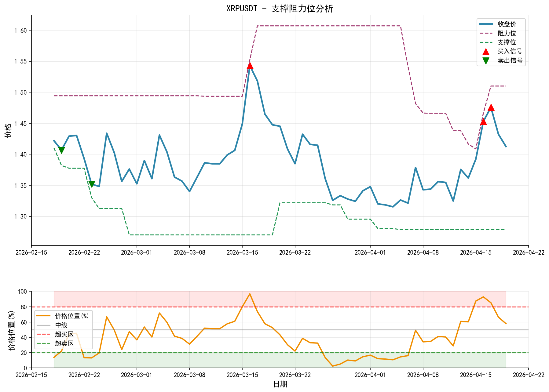
Task: Click the red triangle icon in the legend
Action: [486, 52]
